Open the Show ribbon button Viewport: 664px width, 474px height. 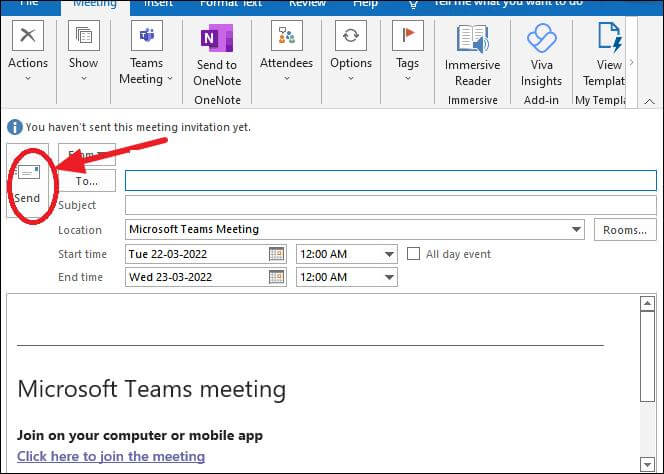click(x=83, y=51)
